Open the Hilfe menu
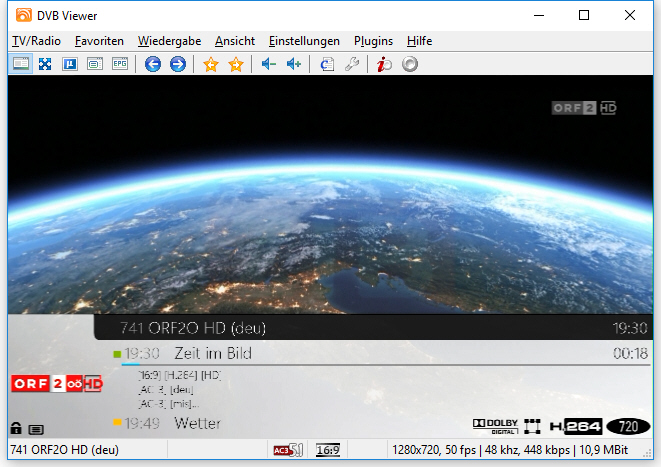 pyautogui.click(x=419, y=41)
